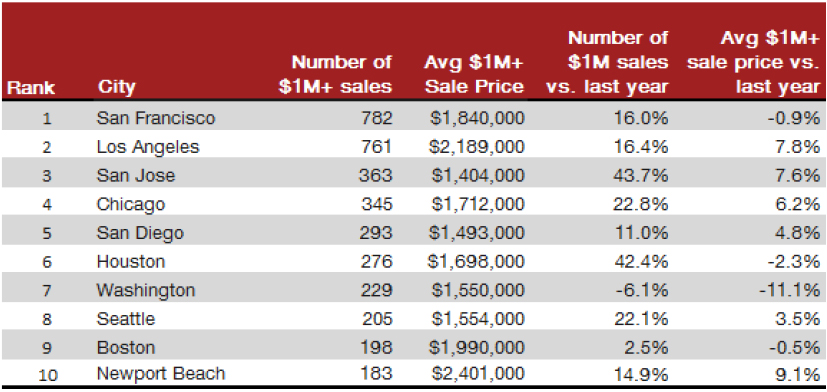Select San Jose's 43.7% sales change cell
The image size is (827, 392).
641,176
